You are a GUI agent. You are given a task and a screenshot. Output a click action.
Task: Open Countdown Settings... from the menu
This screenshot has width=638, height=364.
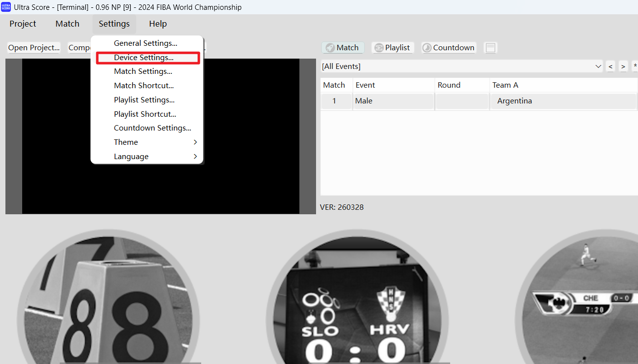coord(147,128)
